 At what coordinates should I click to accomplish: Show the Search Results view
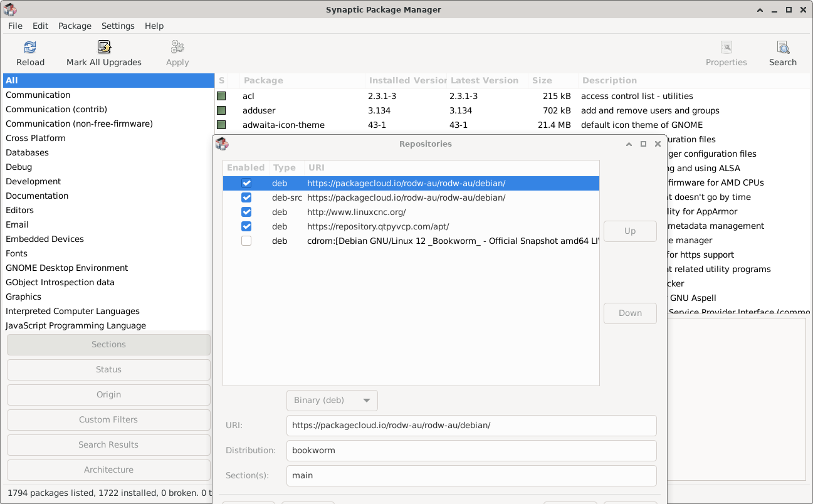(x=108, y=444)
